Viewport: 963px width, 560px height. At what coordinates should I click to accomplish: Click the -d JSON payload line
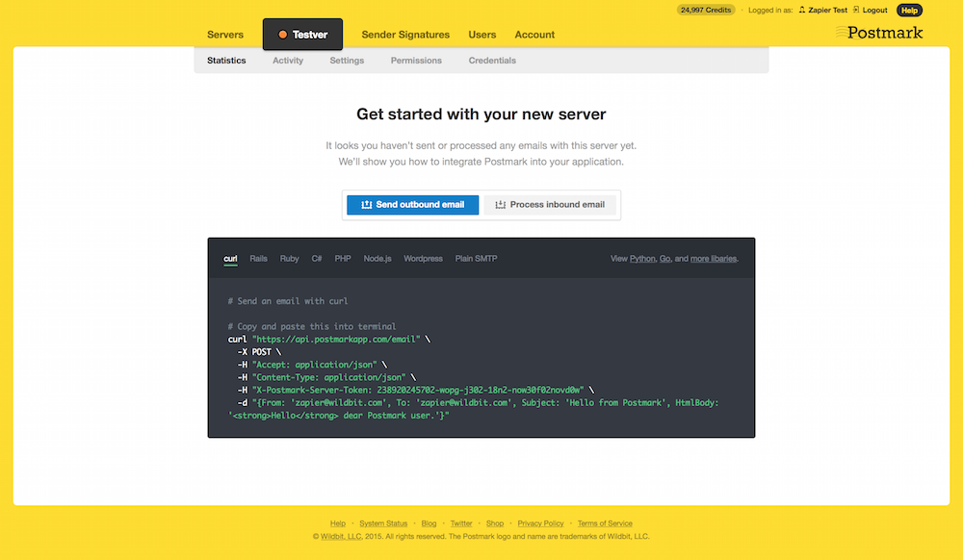coord(473,409)
